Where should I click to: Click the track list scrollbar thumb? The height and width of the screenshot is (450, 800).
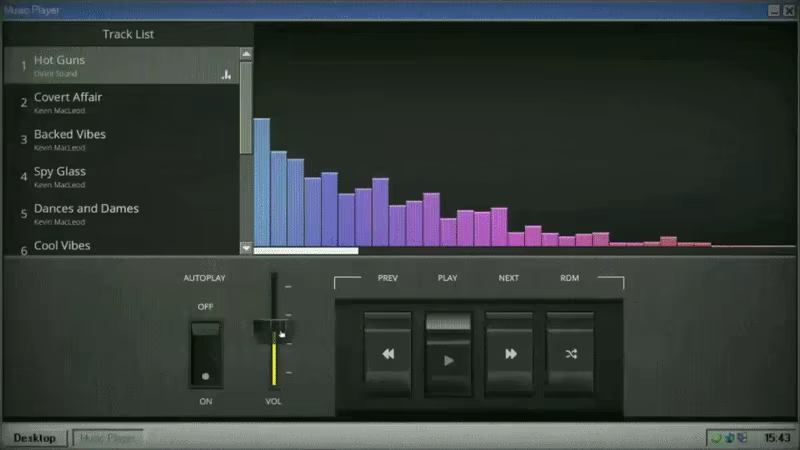pos(246,108)
